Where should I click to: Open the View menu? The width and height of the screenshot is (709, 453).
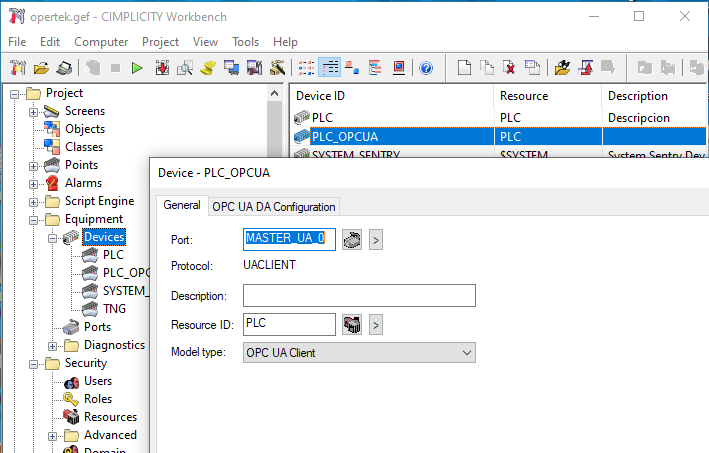(x=205, y=42)
